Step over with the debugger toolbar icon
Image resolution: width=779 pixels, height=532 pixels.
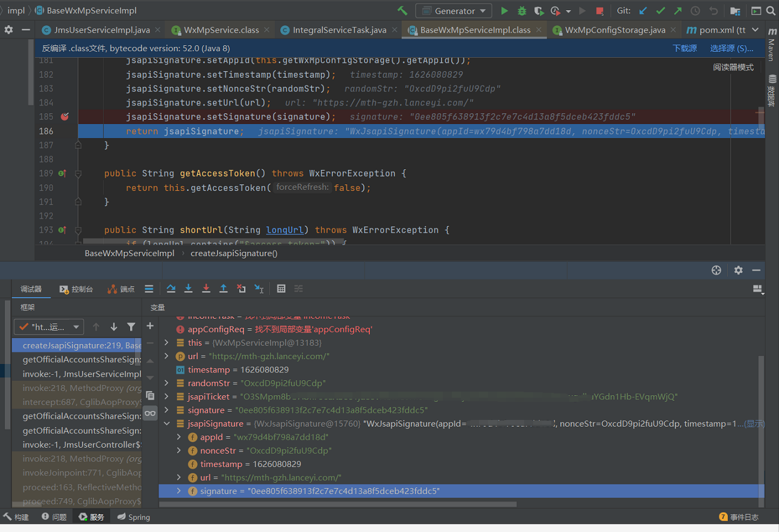(171, 289)
